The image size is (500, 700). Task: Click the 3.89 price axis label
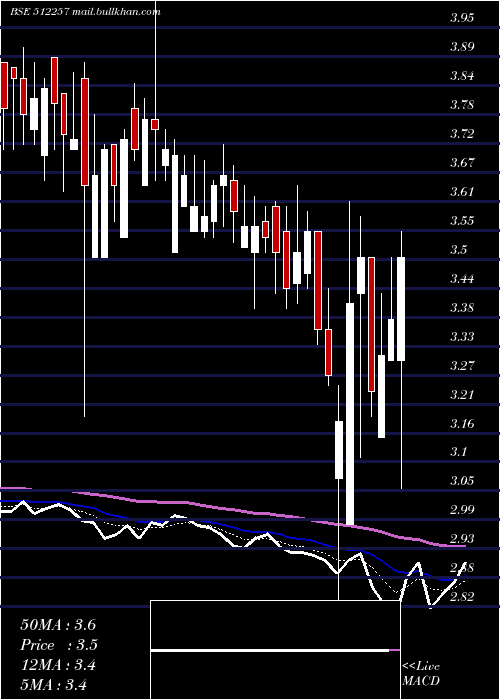pos(462,47)
